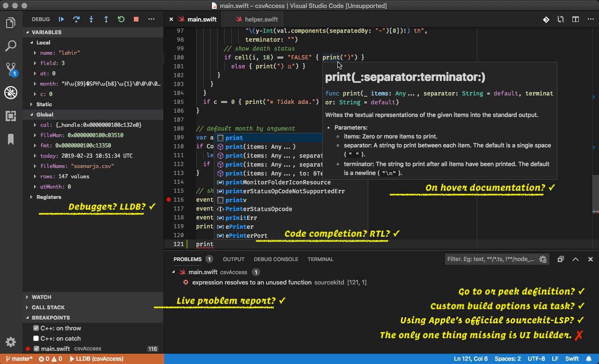Split the editor

576,19
